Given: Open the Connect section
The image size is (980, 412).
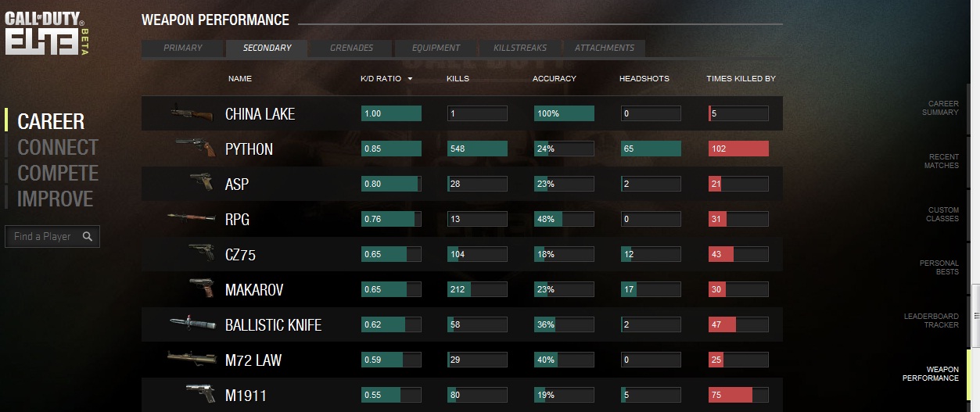Looking at the screenshot, I should pyautogui.click(x=58, y=147).
